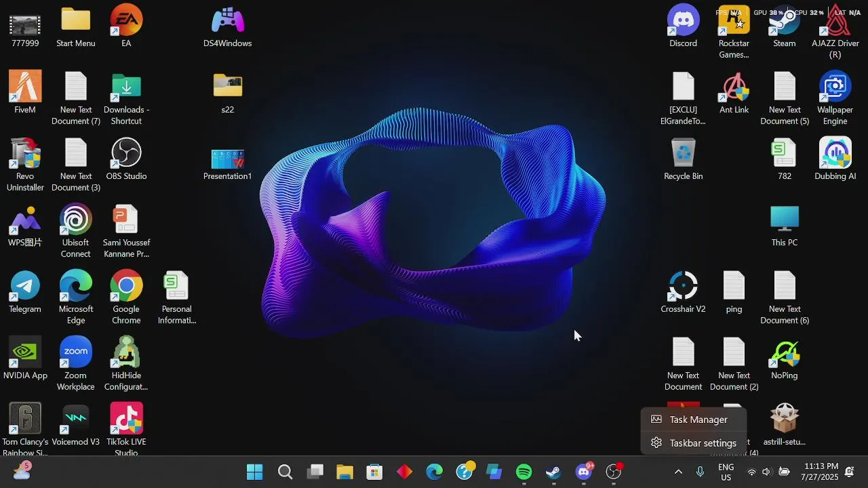Screen dimensions: 868x488
Task: Select the TikTok LIVE Studio shortcut
Action: pyautogui.click(x=126, y=429)
